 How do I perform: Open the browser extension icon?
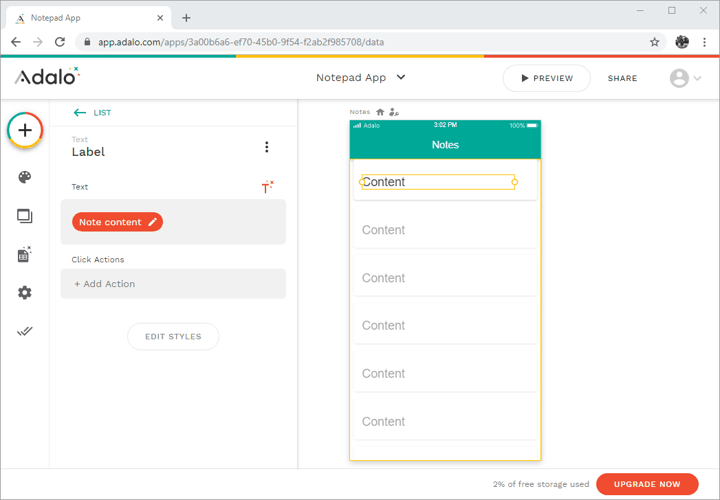click(x=682, y=42)
